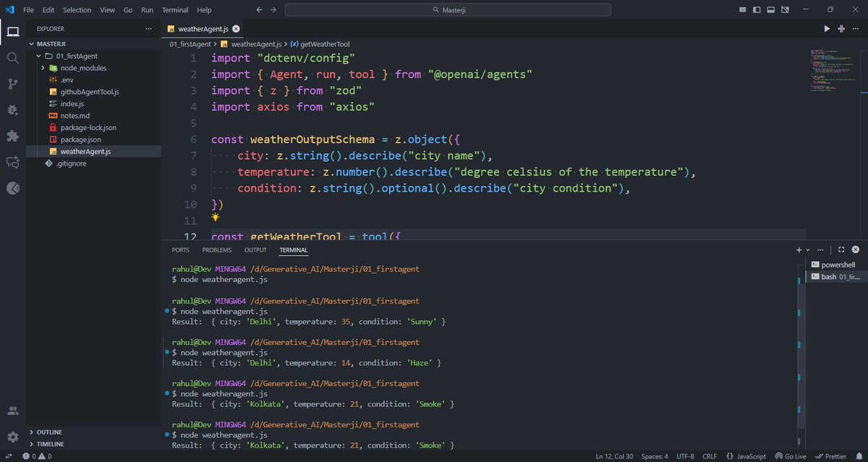The width and height of the screenshot is (868, 462).
Task: Open the Explorer view in activity bar
Action: click(x=13, y=32)
